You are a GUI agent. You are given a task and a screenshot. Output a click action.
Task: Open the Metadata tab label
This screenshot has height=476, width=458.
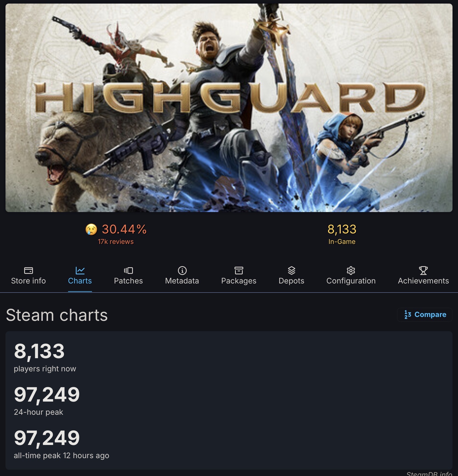coord(182,281)
